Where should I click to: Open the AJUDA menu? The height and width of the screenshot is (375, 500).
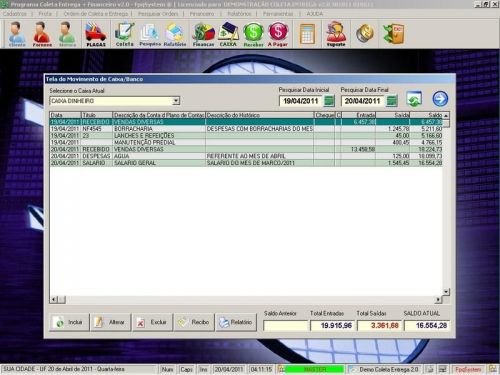(x=315, y=14)
